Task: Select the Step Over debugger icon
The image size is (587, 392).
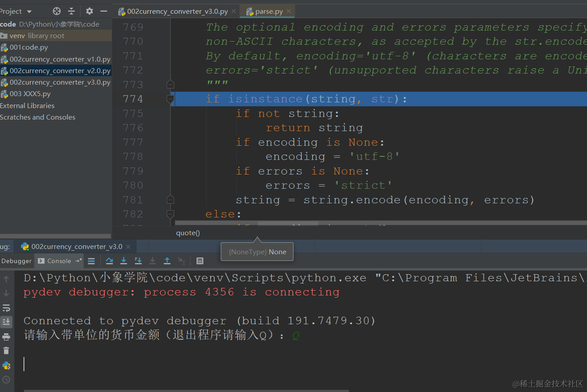Action: coord(109,261)
